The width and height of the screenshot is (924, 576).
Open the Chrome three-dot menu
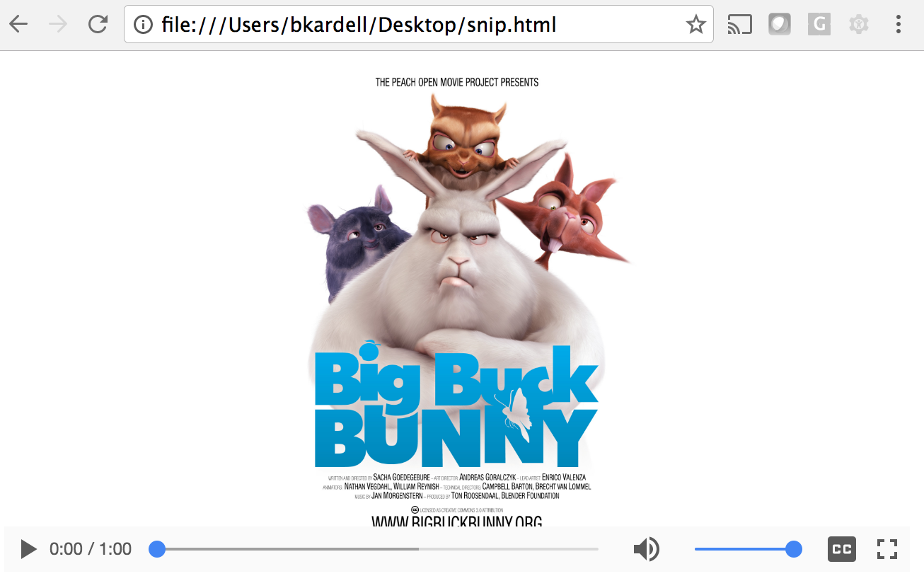[899, 25]
